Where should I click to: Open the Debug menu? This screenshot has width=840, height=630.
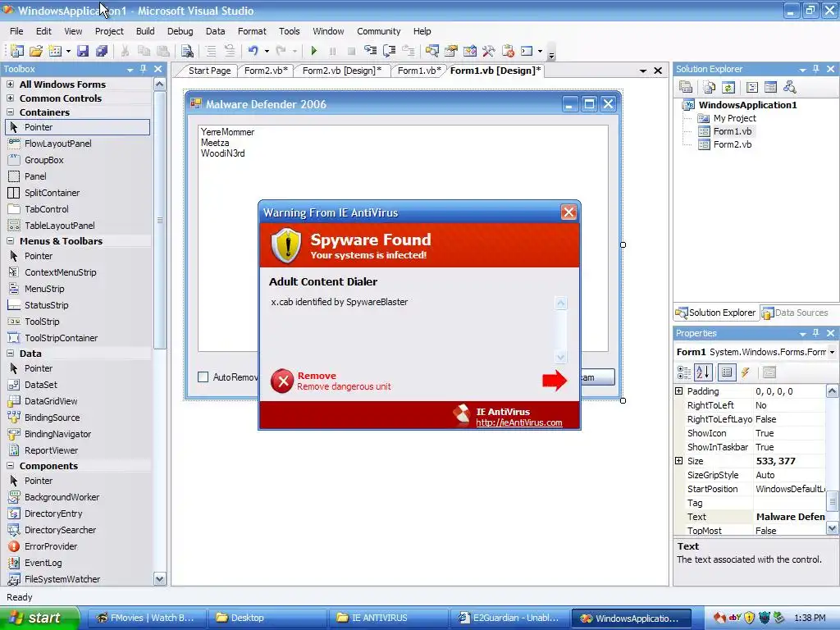(x=180, y=31)
